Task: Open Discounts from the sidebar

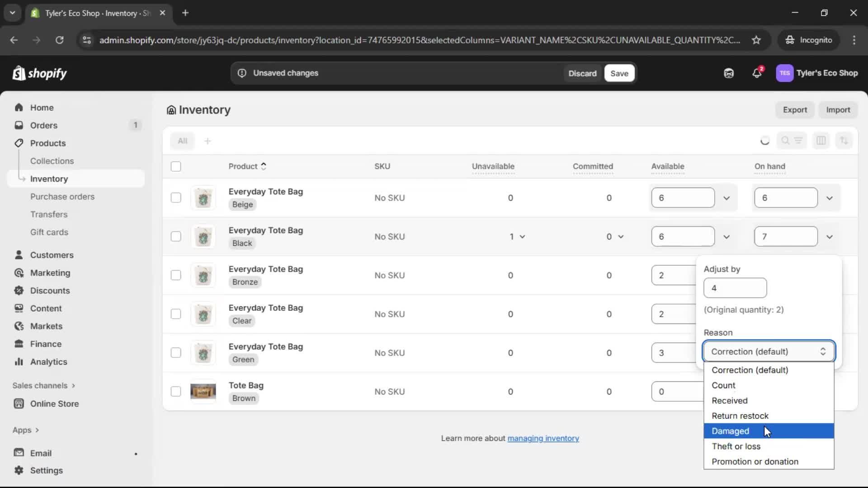Action: pyautogui.click(x=50, y=291)
